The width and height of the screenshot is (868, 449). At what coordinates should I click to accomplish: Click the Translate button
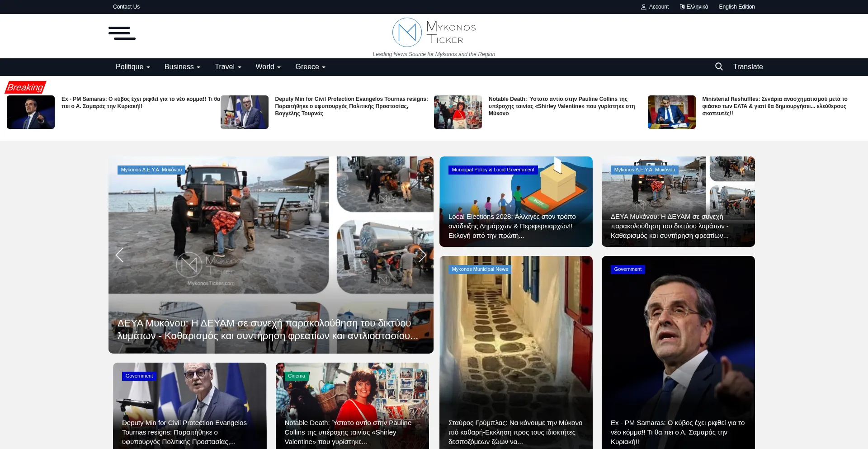[748, 66]
